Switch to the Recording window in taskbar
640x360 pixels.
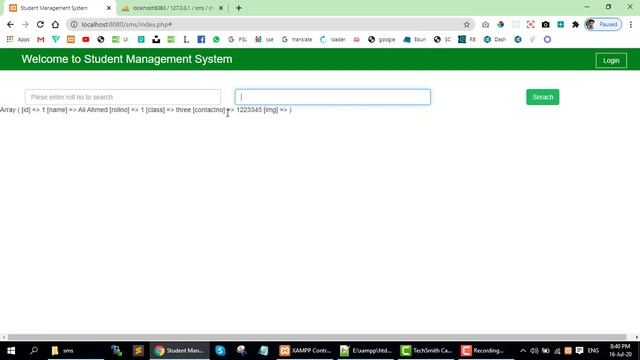point(486,351)
